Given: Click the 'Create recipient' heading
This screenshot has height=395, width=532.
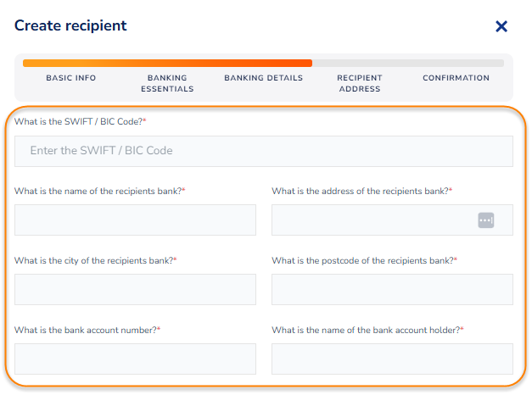Looking at the screenshot, I should (70, 26).
